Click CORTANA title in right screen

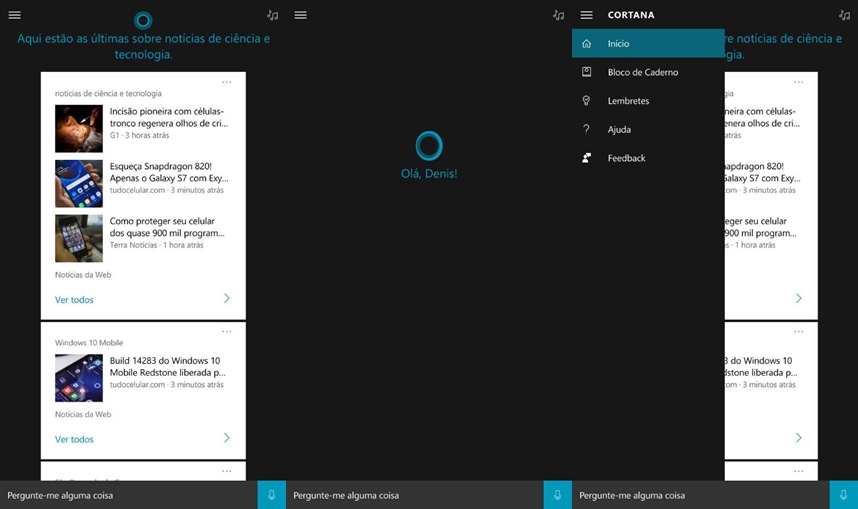(x=631, y=15)
